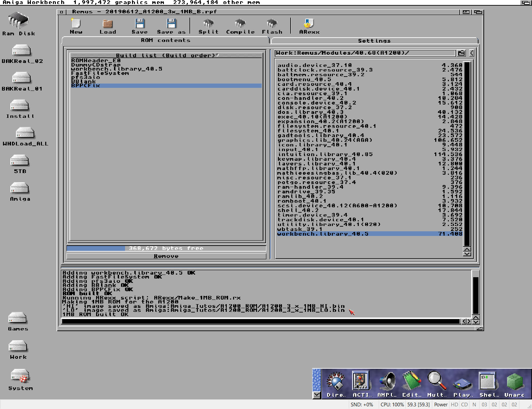Select BBlank in build list

pyautogui.click(x=166, y=82)
